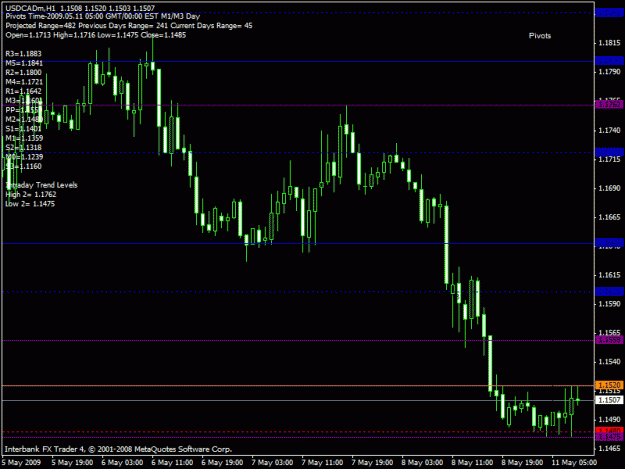Click the red 1.1480 price tag
The width and height of the screenshot is (625, 469).
coord(609,430)
